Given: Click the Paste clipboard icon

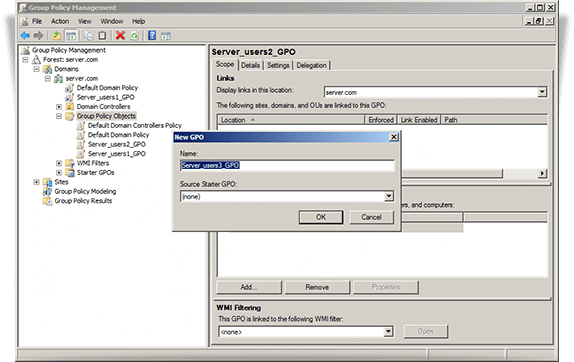Looking at the screenshot, I should (102, 36).
